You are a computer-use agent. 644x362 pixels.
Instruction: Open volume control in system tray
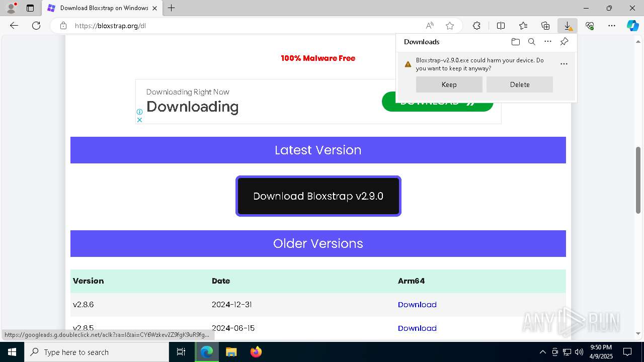pyautogui.click(x=579, y=352)
